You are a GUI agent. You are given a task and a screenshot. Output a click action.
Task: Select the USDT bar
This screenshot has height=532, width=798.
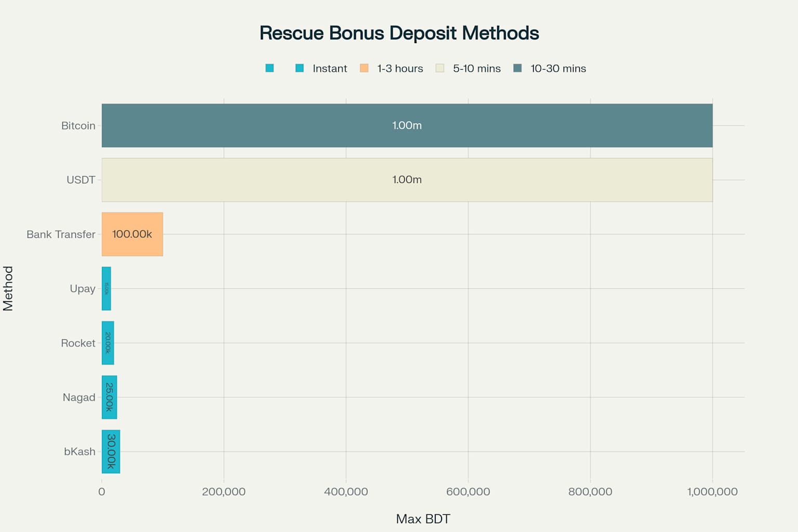(x=407, y=180)
